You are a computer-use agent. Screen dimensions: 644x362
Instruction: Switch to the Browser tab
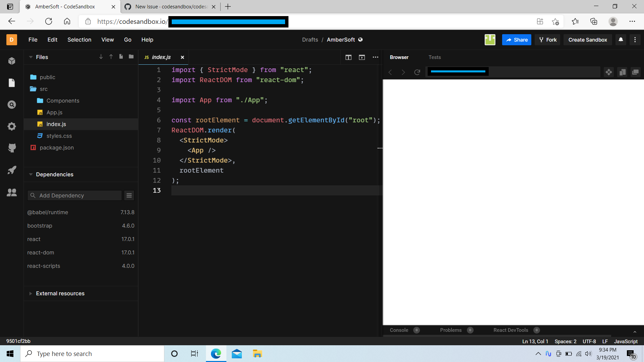[x=399, y=57]
